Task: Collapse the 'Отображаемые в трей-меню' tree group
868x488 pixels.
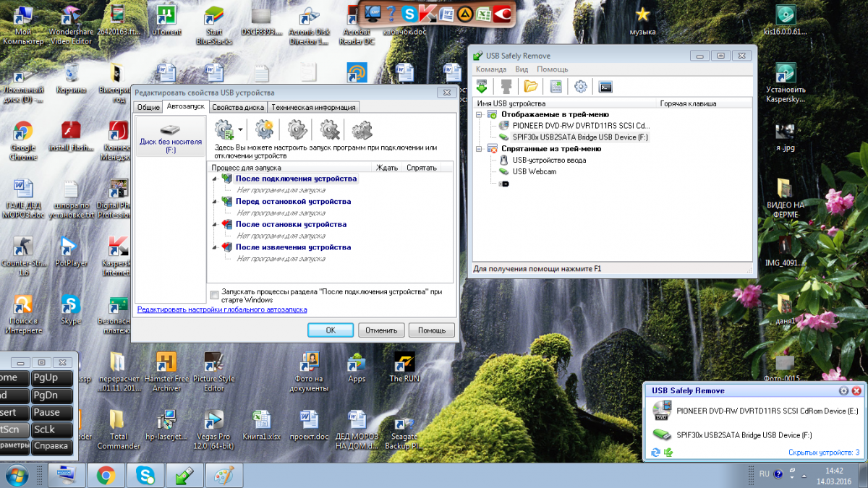Action: pyautogui.click(x=478, y=114)
